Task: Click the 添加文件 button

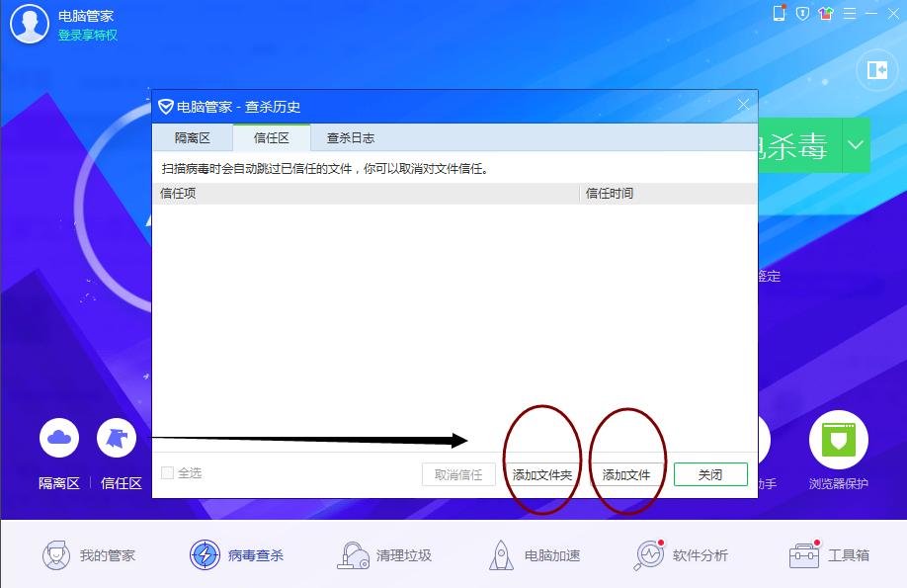Action: [626, 474]
